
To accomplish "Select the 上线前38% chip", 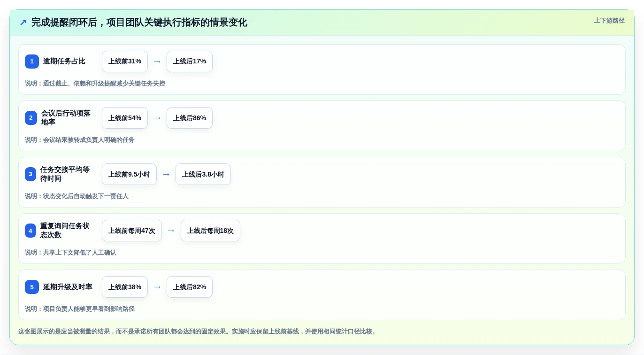I will [125, 287].
